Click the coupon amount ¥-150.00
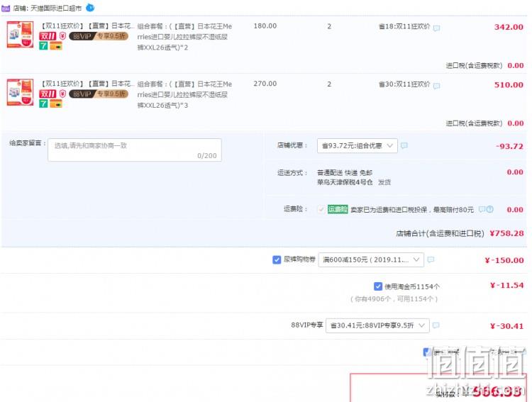 pyautogui.click(x=504, y=260)
